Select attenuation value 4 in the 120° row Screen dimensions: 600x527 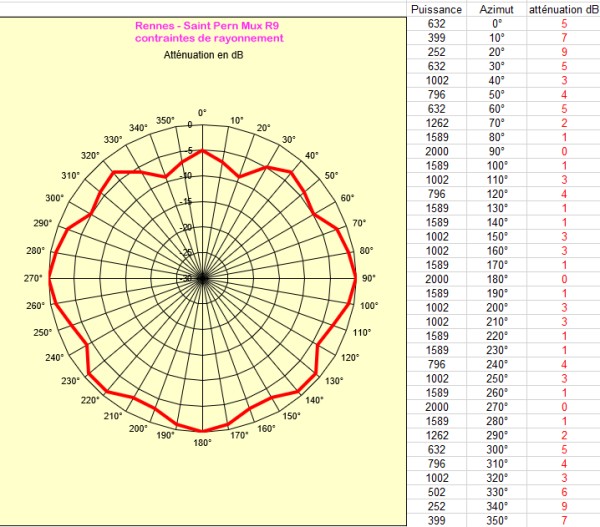564,194
